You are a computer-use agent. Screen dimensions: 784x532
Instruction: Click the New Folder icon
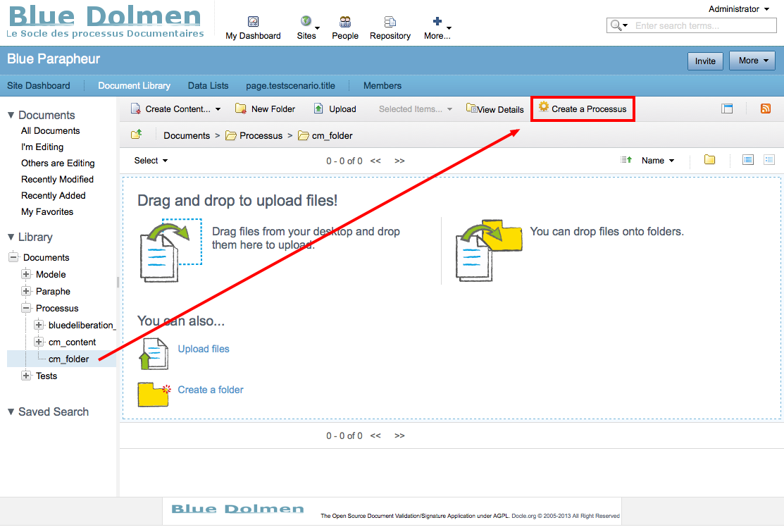pyautogui.click(x=240, y=109)
